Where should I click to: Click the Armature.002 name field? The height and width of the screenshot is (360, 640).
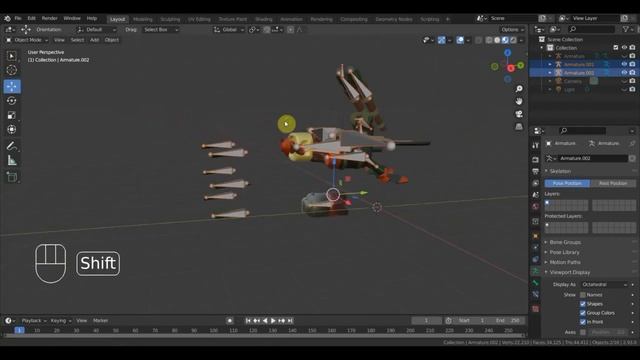coord(593,158)
